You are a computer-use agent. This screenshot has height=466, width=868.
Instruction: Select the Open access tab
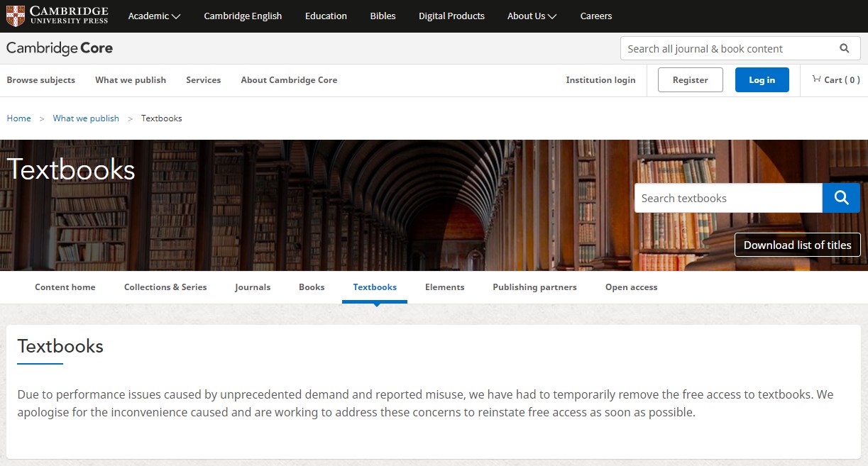[x=631, y=287]
